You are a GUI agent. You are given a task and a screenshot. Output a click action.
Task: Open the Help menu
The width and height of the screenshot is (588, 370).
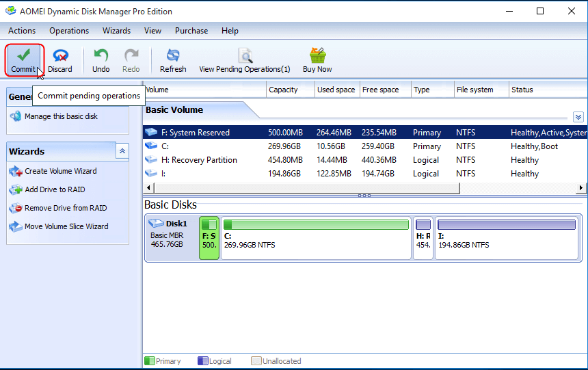click(x=230, y=31)
